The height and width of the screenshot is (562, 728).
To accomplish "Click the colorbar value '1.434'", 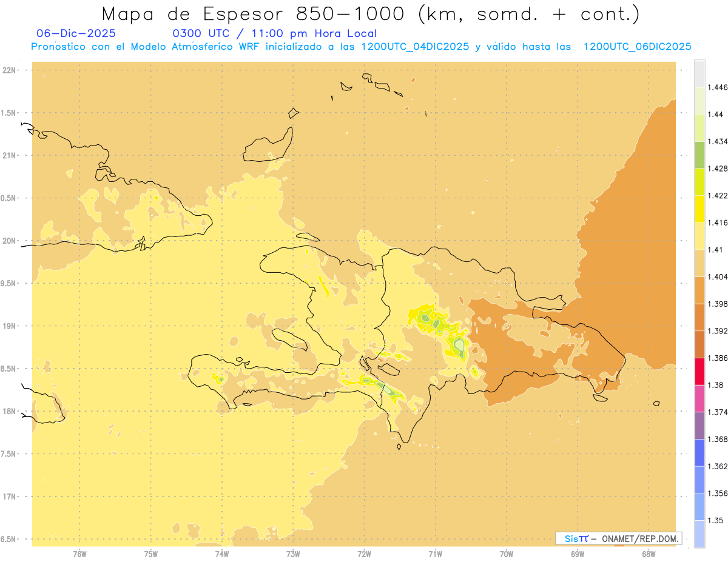I will [717, 141].
